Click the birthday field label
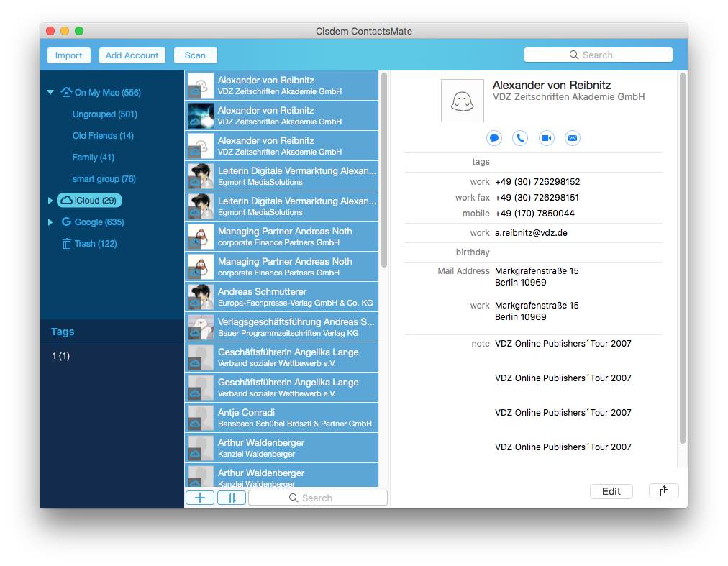This screenshot has height=566, width=728. click(x=473, y=252)
